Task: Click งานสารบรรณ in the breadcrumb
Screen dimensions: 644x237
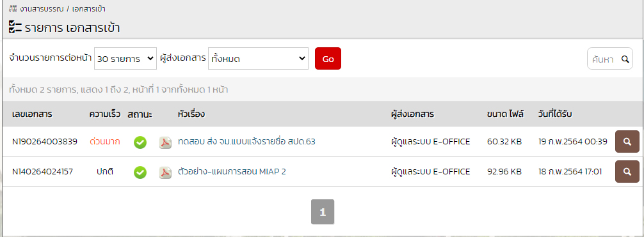Action: point(42,8)
